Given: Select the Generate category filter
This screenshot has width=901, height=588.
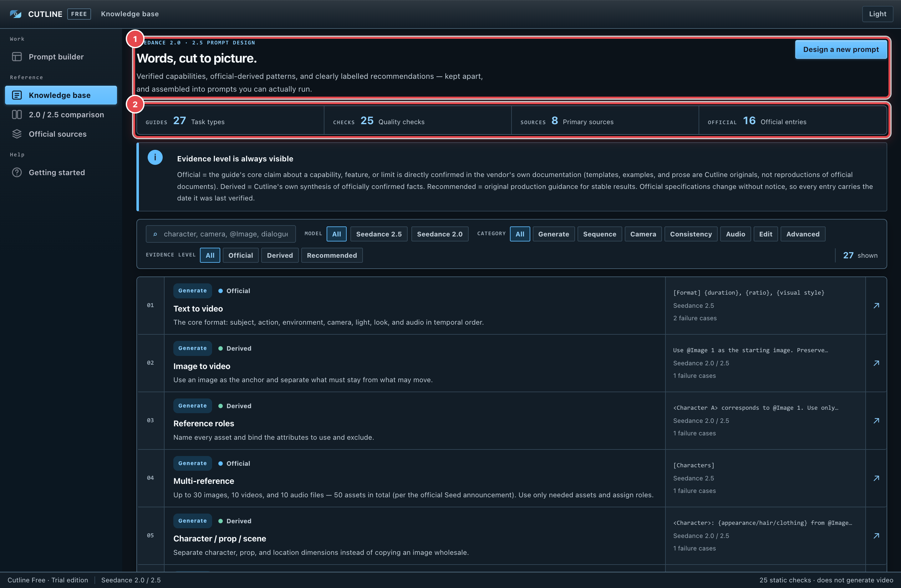Looking at the screenshot, I should (553, 234).
